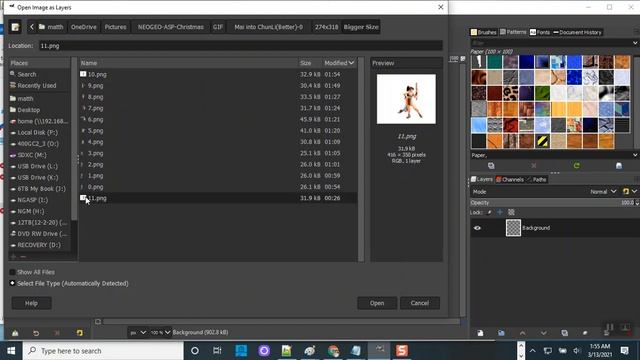Click the Location text field
Screen dimensions: 640x360
240,46
